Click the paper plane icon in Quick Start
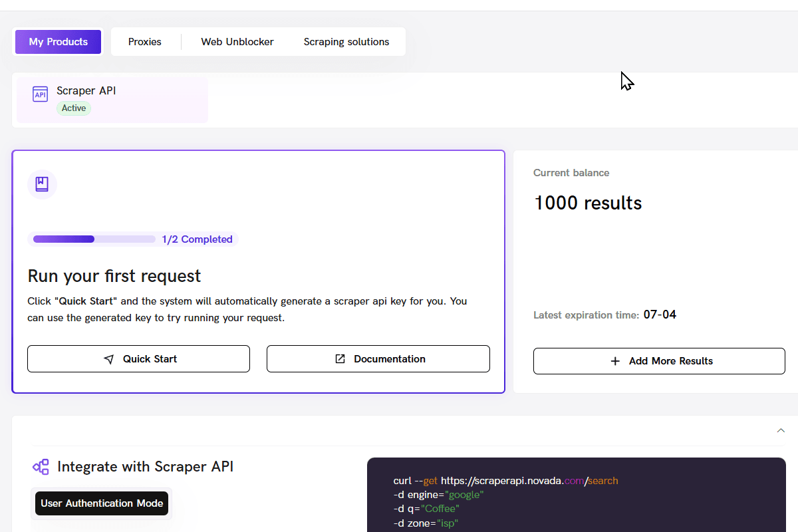This screenshot has width=798, height=532. coord(109,359)
